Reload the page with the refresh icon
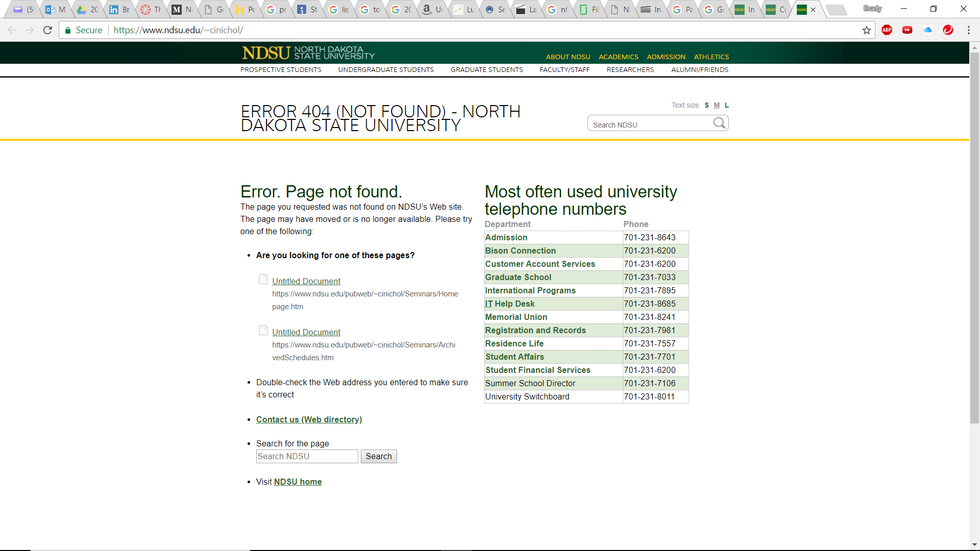The height and width of the screenshot is (551, 980). [x=47, y=30]
